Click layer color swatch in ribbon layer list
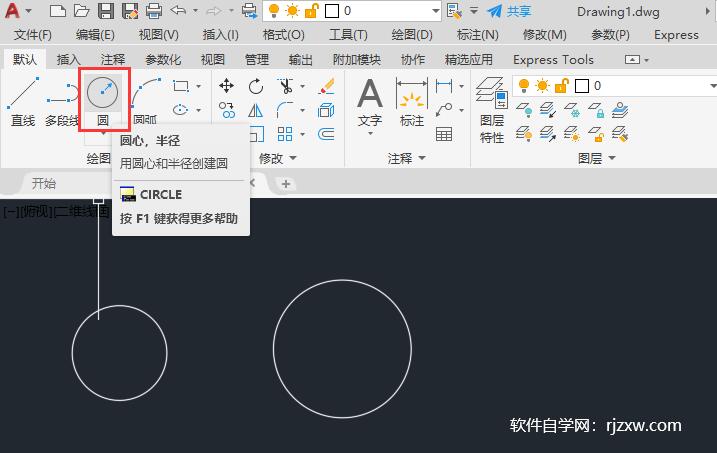Viewport: 717px width, 453px height. (582, 86)
